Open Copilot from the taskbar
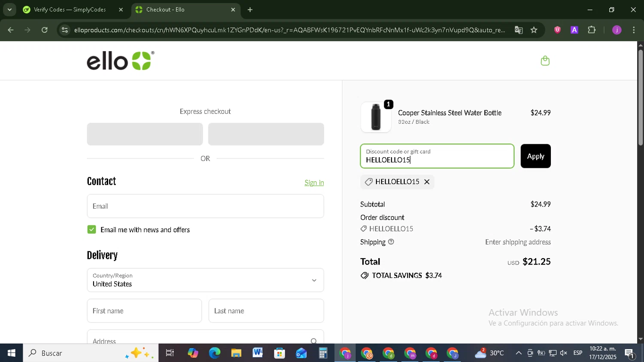 tap(193, 353)
